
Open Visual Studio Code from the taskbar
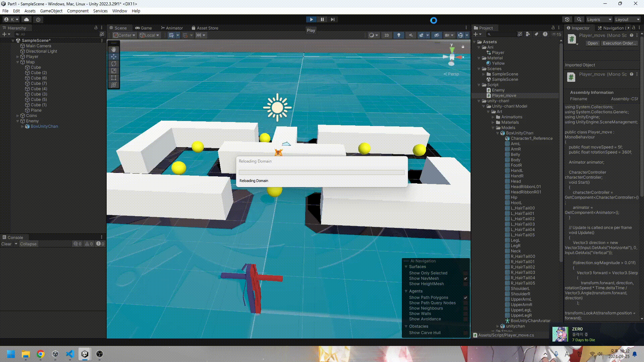coord(70,354)
